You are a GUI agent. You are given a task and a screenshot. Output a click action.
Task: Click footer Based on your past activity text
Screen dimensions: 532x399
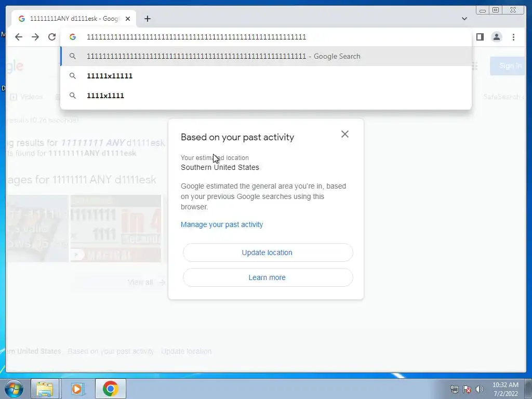[x=111, y=351]
